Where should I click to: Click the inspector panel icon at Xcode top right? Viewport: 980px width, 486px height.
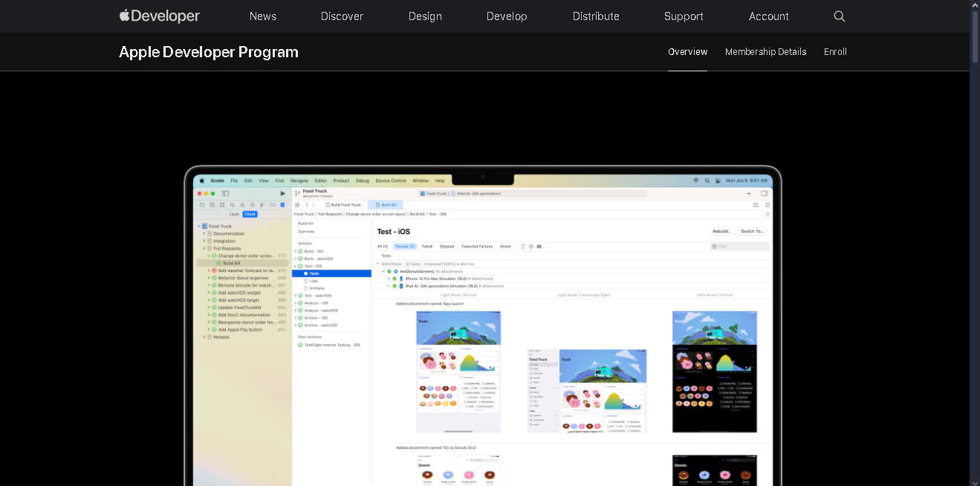pos(764,193)
